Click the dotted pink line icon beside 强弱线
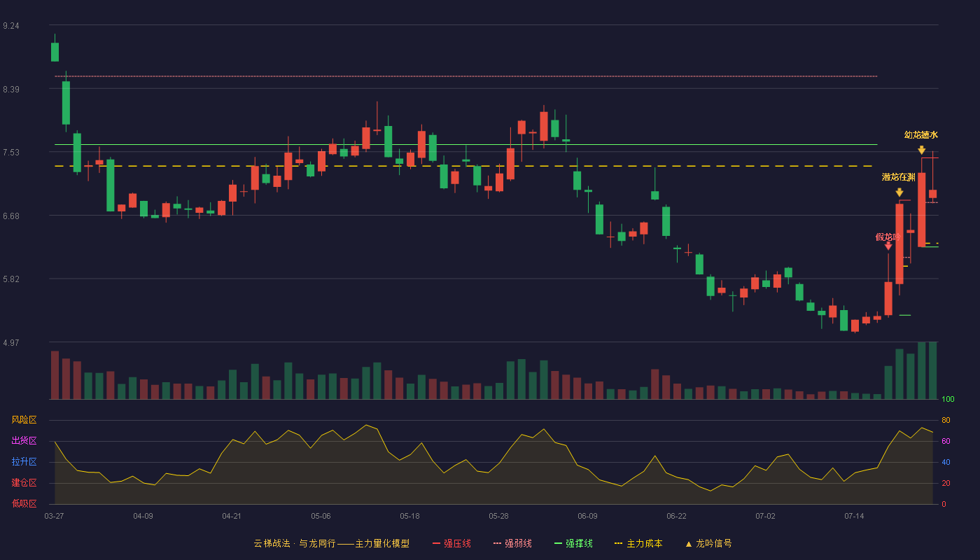The image size is (980, 560). [498, 544]
